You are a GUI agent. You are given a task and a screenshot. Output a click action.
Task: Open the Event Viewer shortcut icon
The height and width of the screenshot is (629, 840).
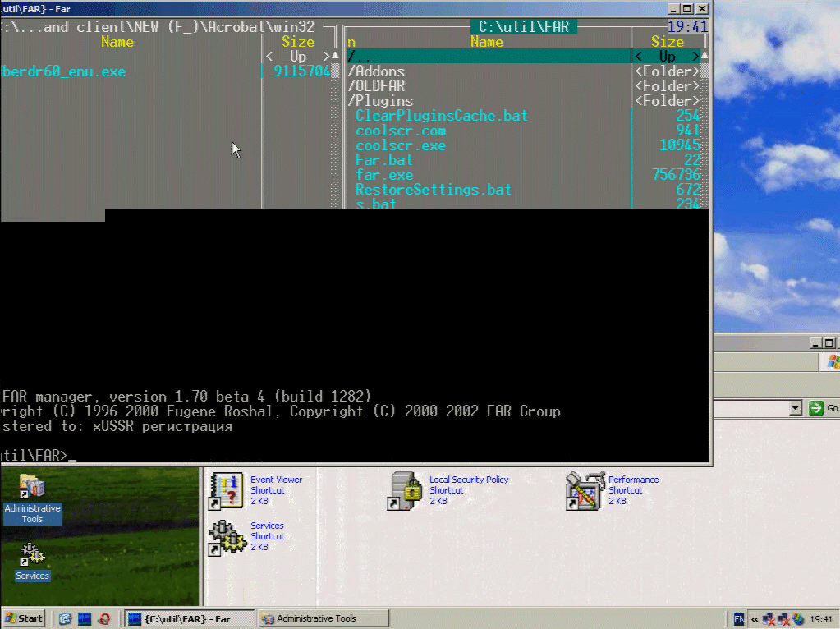pos(226,490)
